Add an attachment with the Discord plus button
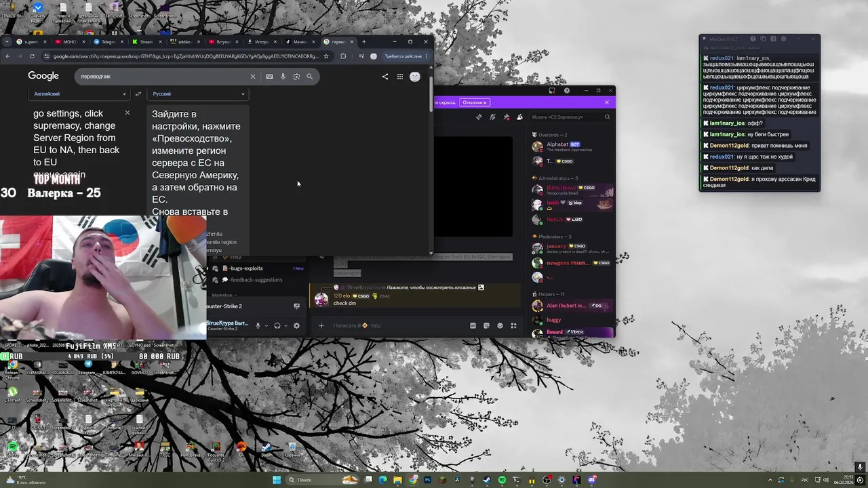Screen dimensions: 868x488 (x=321, y=326)
